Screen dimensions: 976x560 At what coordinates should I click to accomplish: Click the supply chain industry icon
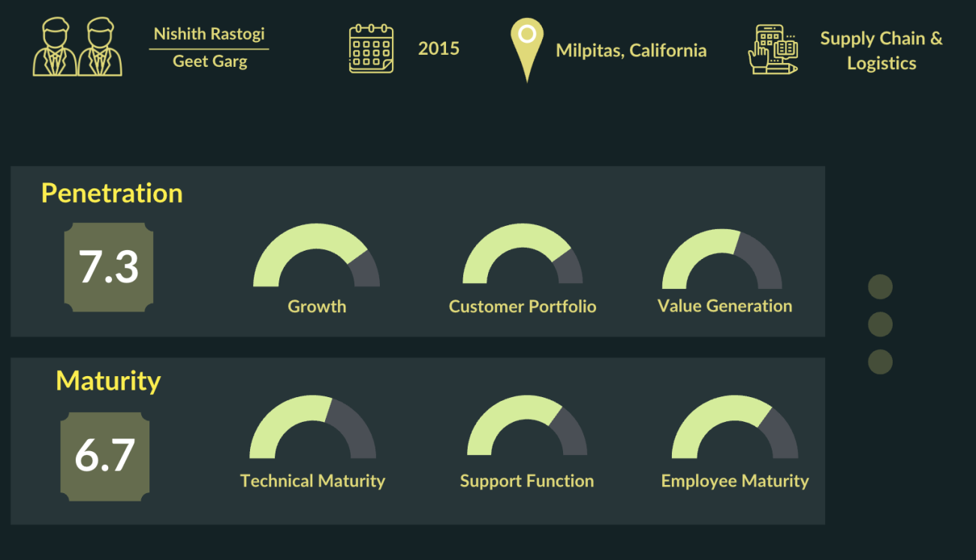tap(773, 50)
